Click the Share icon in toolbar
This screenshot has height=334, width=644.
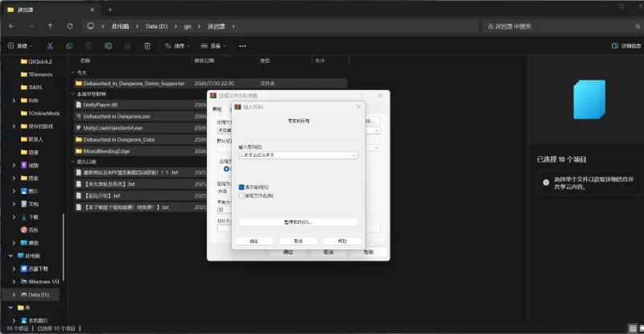pos(128,46)
